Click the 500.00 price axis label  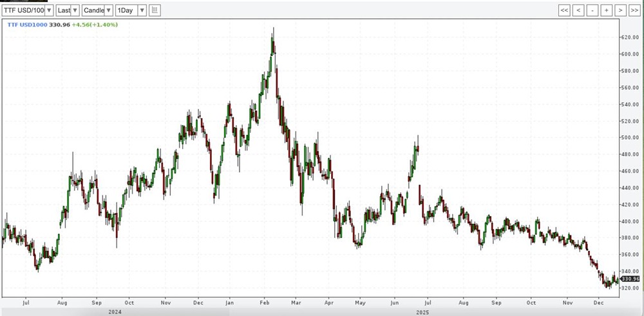630,137
